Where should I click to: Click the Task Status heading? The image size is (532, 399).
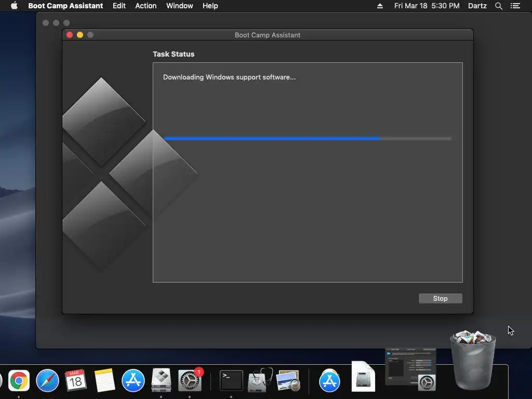click(174, 54)
